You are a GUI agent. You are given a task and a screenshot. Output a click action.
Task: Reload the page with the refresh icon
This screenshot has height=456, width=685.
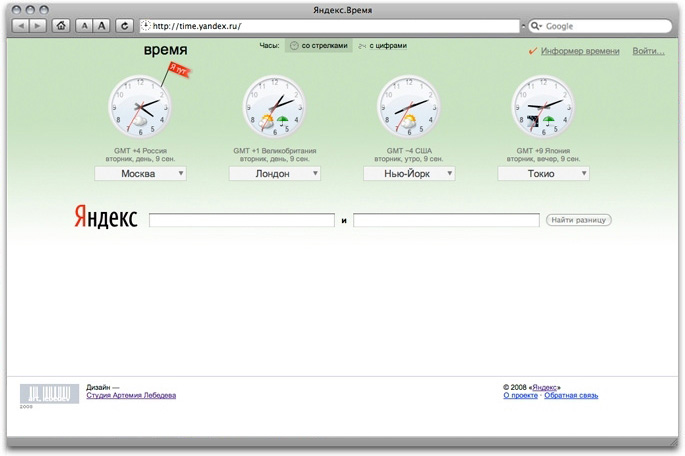(124, 26)
